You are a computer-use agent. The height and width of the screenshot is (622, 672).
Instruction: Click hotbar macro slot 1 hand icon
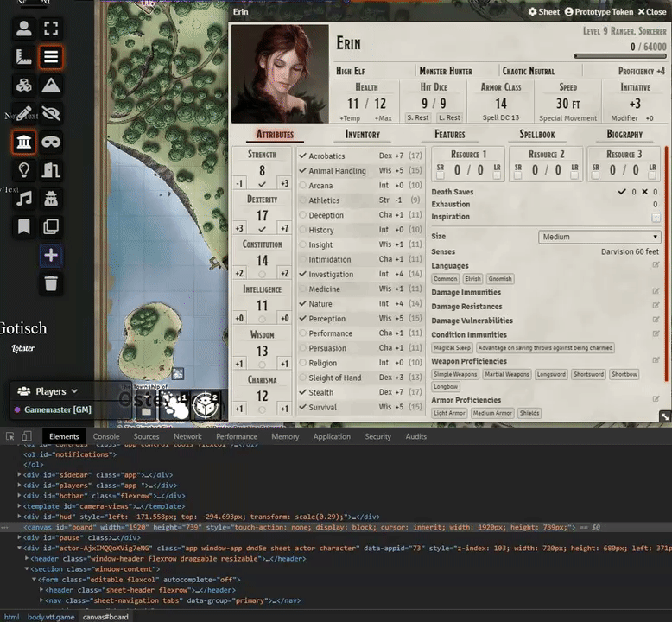(174, 405)
